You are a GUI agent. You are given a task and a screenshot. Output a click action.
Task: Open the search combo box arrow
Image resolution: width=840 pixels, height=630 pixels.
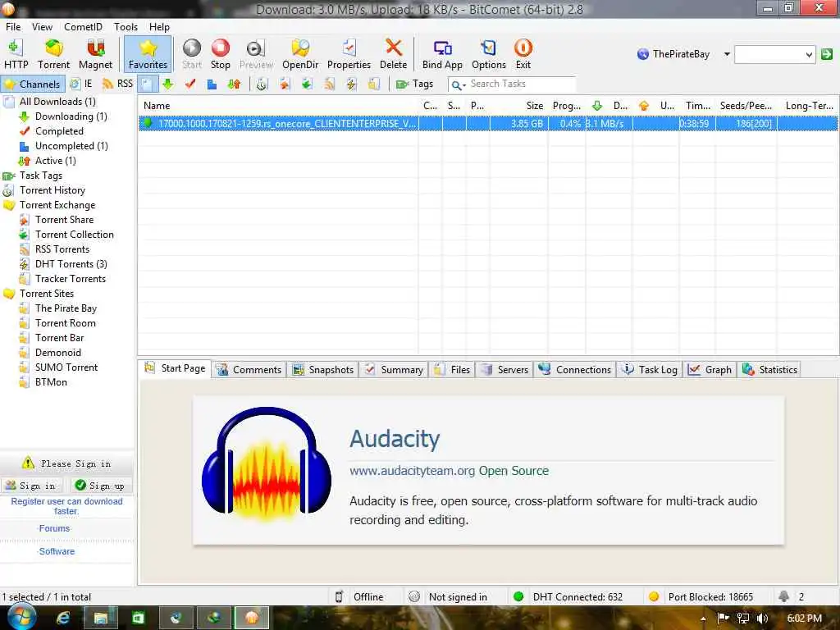pyautogui.click(x=809, y=54)
